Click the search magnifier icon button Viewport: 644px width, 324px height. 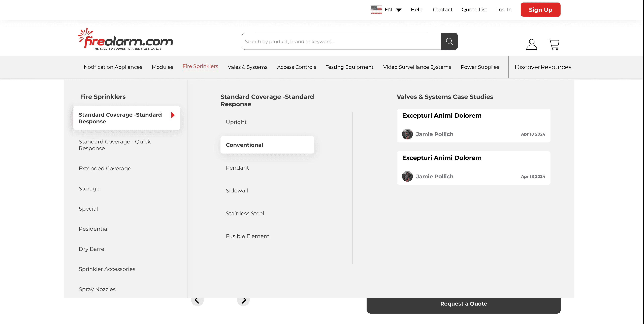[449, 41]
